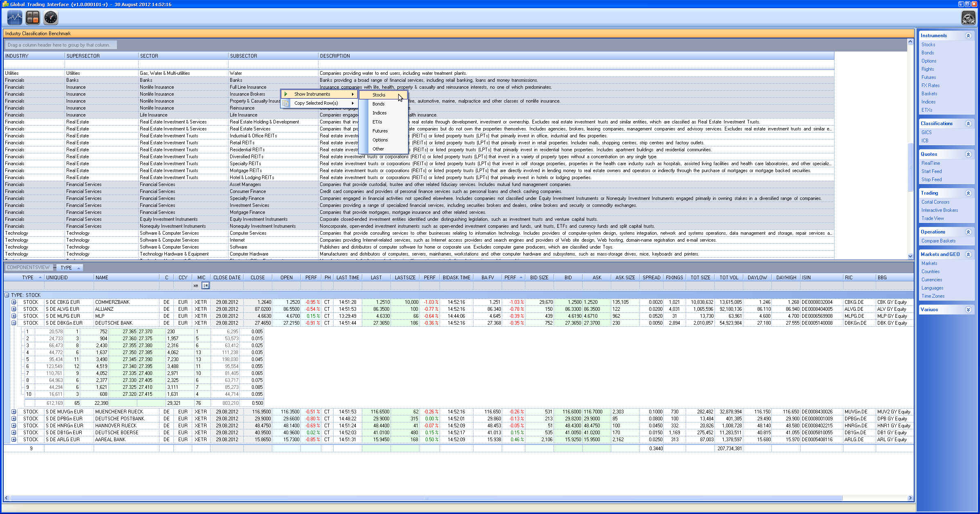The height and width of the screenshot is (514, 980).
Task: Open the Interactive Brokers link
Action: (940, 210)
